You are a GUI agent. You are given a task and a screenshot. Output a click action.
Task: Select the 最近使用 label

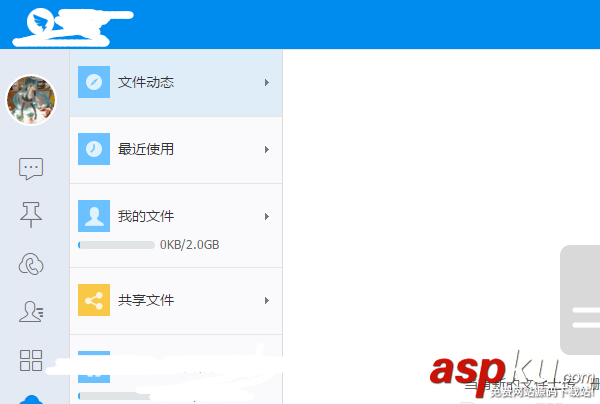click(x=146, y=149)
